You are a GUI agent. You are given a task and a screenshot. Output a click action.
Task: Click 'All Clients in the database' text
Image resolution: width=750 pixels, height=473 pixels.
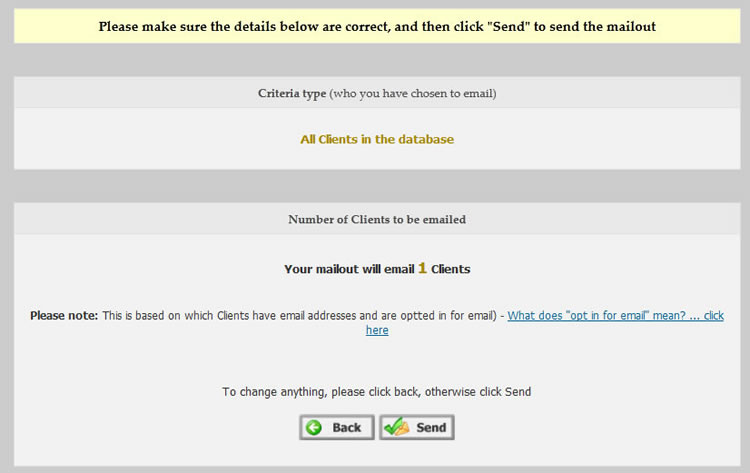click(x=377, y=140)
